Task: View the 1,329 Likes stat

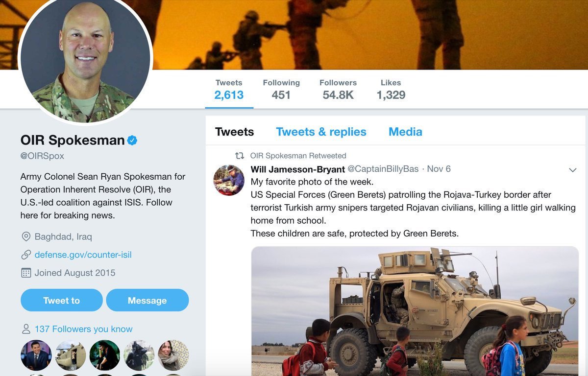Action: click(391, 89)
